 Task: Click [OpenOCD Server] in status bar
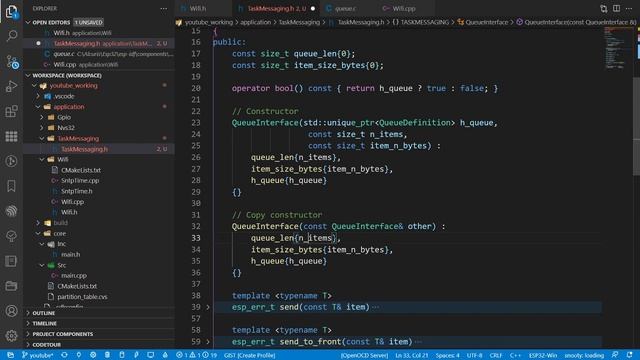364,355
